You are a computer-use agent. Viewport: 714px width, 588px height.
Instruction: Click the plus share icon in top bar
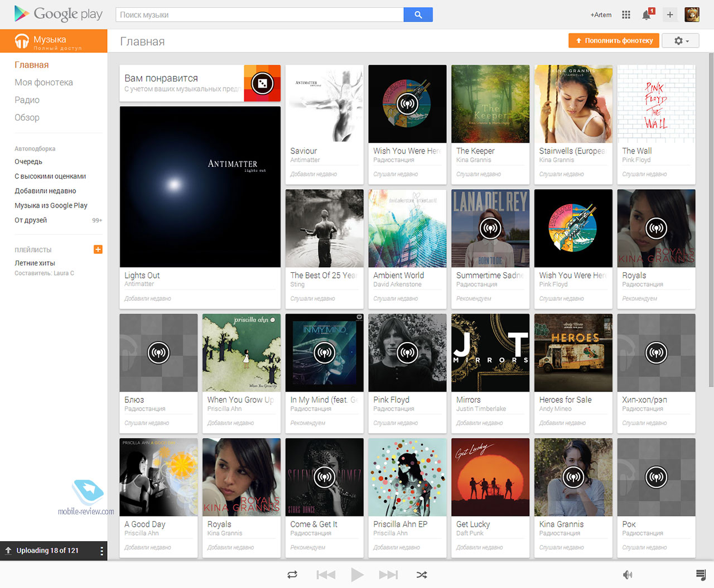click(670, 15)
